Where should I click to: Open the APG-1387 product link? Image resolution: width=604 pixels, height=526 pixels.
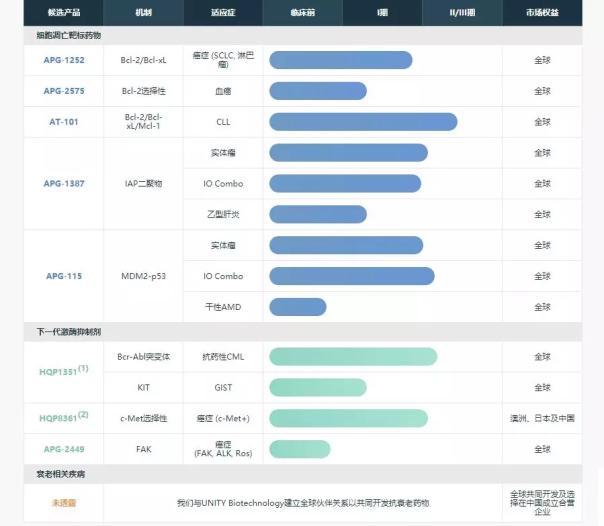point(64,183)
